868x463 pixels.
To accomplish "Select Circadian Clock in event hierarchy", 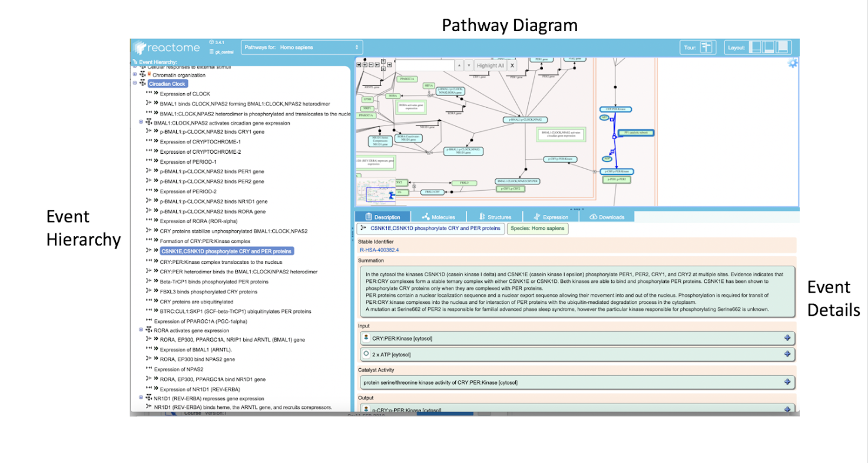I will point(167,84).
